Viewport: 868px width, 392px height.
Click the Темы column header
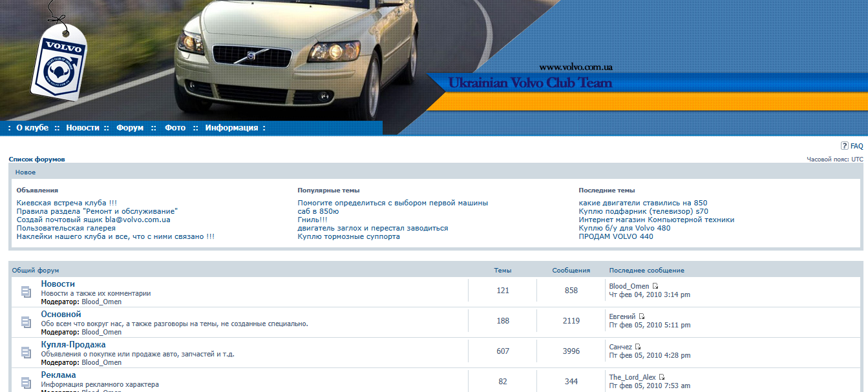503,270
